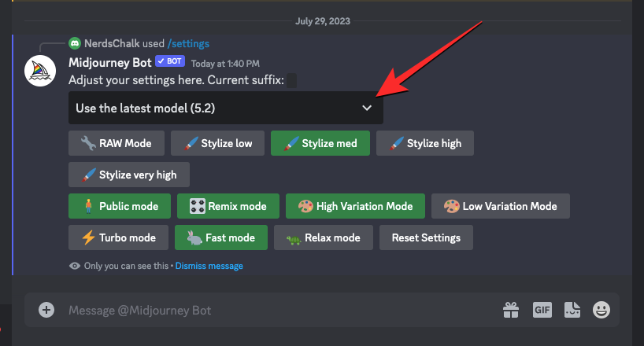Click the Discord logo beside NerdsChalk
644x346 pixels.
pos(75,43)
